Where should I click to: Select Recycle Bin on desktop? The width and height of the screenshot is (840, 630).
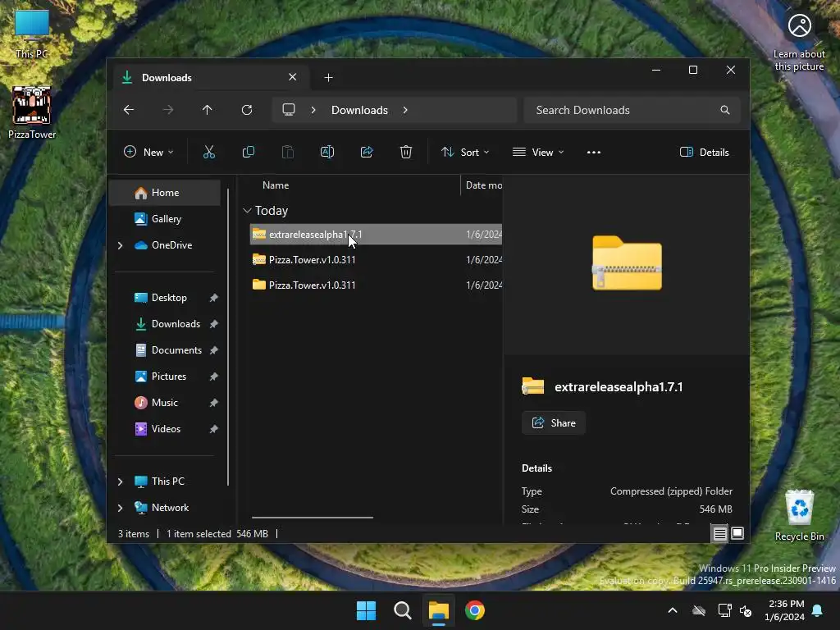coord(799,515)
